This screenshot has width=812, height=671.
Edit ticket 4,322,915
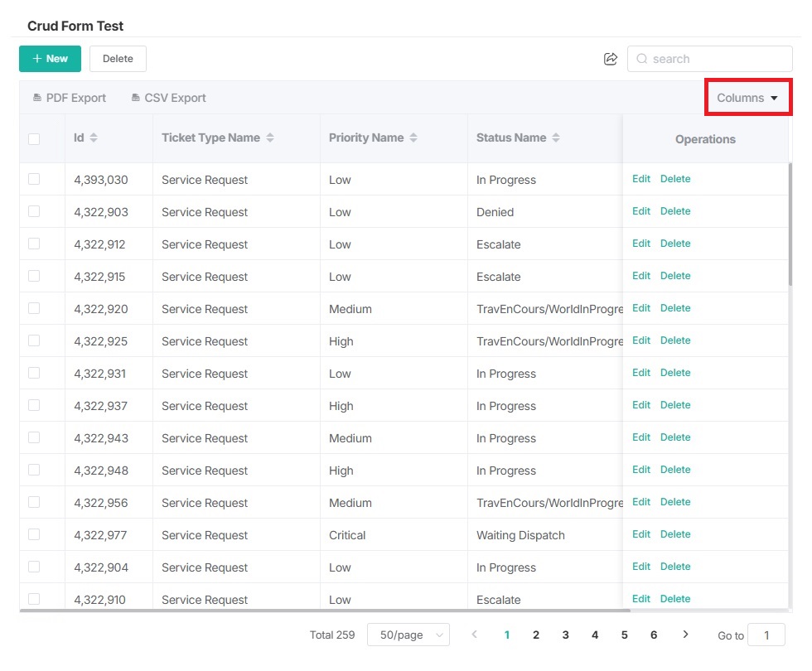(x=641, y=276)
